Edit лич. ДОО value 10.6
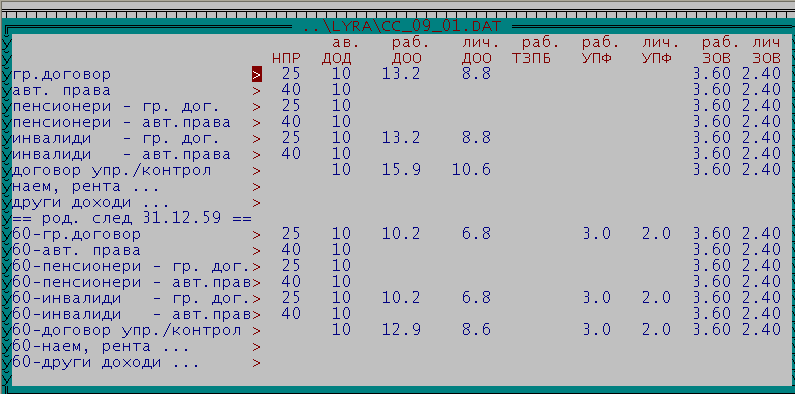795x394 pixels. [x=471, y=170]
